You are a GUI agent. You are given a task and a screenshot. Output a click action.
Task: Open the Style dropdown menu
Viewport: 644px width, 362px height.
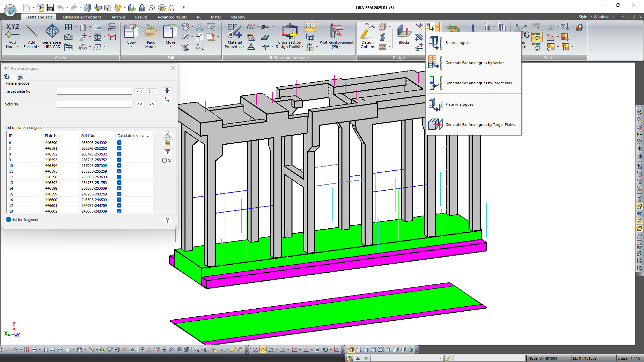[585, 17]
